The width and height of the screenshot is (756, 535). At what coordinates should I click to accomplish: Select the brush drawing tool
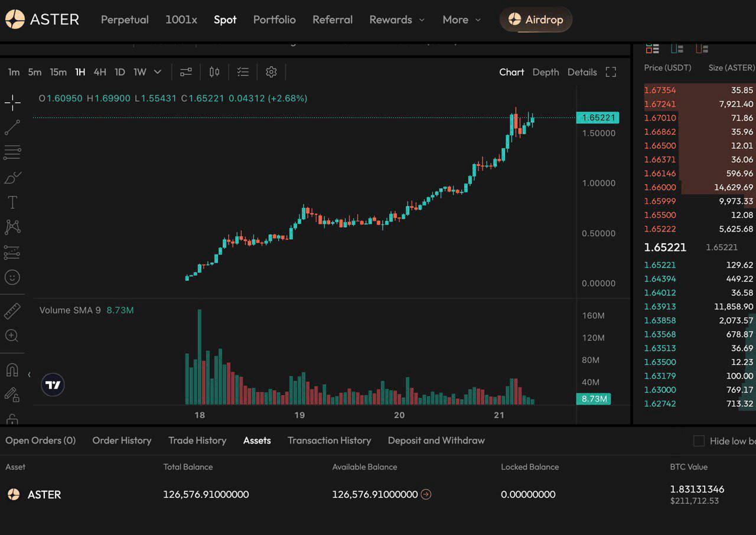12,177
